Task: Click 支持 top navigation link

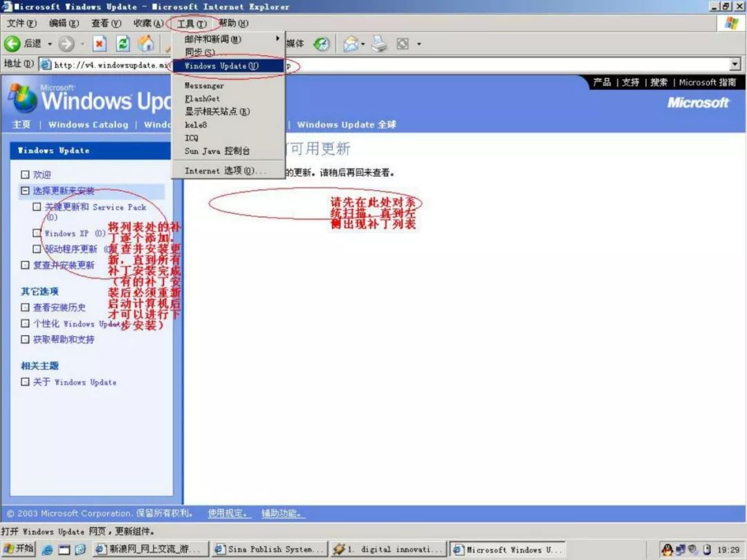Action: pos(630,82)
